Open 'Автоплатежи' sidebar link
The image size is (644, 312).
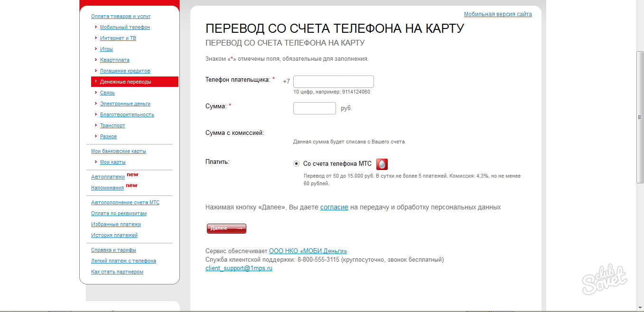108,177
